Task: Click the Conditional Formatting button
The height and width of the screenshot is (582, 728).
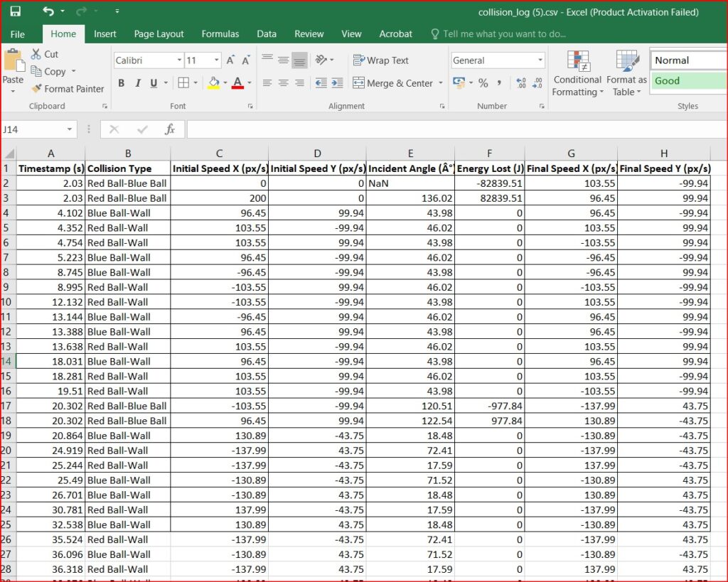Action: pos(577,74)
